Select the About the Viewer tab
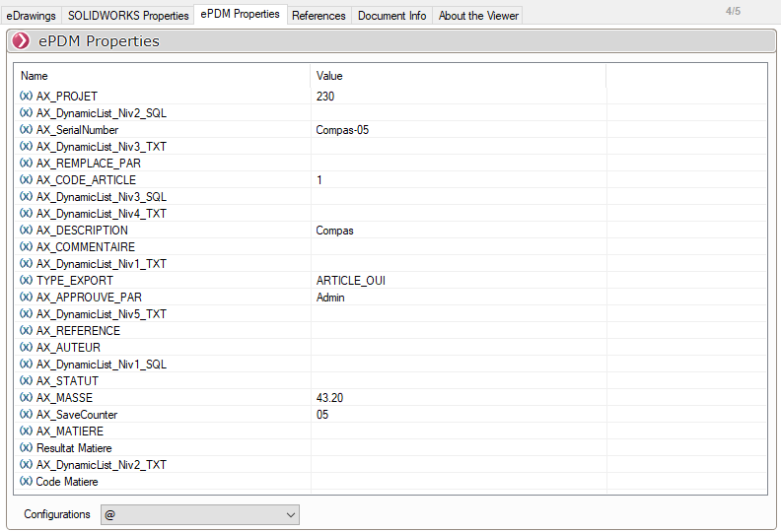 pos(477,16)
